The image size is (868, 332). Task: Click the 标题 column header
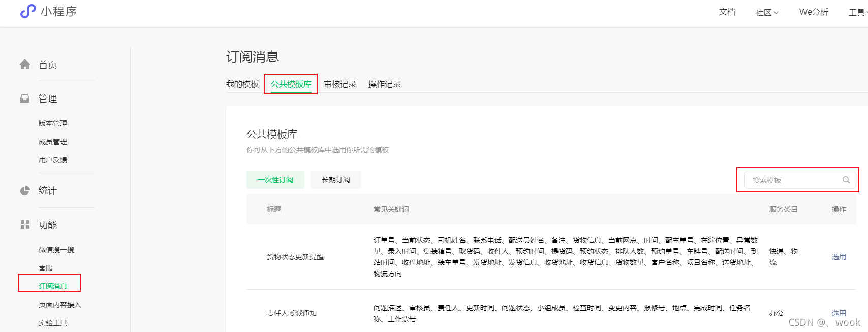(x=274, y=209)
